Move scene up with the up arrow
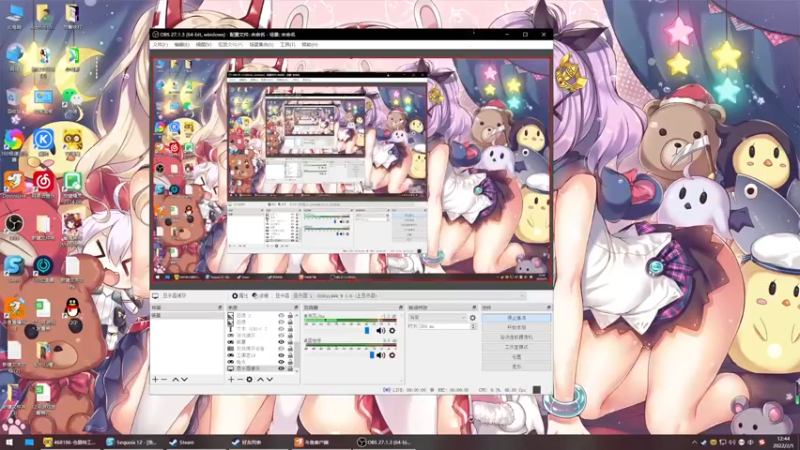Screen dimensions: 800x450 176,380
